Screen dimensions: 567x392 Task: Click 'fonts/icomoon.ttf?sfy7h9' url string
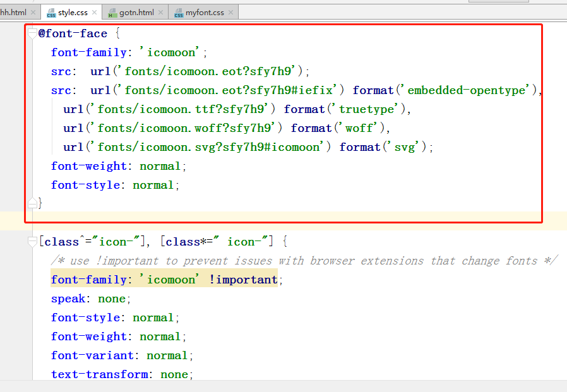(x=181, y=109)
